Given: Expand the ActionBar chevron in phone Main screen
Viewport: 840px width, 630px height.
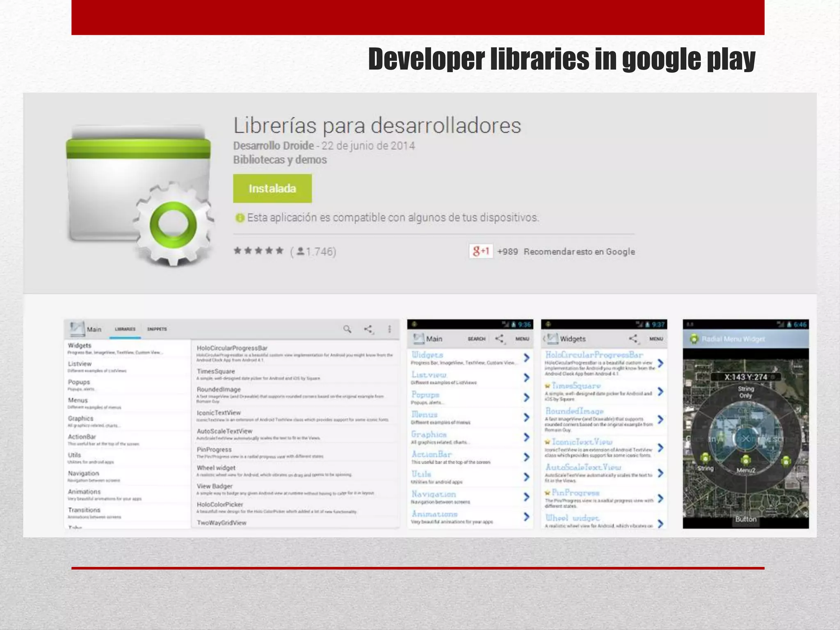Looking at the screenshot, I should 527,457.
